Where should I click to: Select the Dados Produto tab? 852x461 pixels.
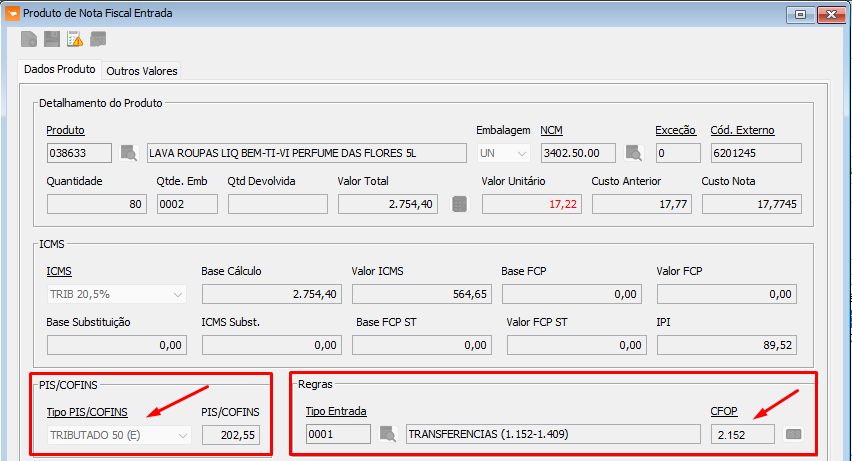click(x=60, y=70)
